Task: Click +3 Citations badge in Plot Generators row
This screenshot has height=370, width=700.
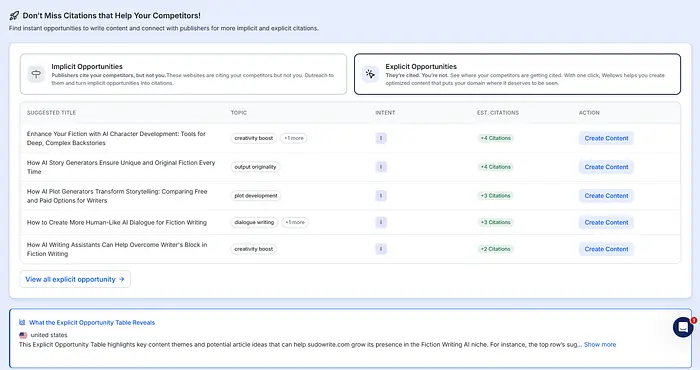Action: click(495, 195)
